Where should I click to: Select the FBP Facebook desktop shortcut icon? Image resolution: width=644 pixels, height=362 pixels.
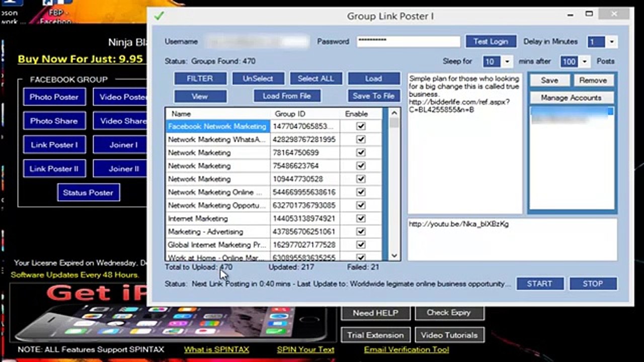56,13
